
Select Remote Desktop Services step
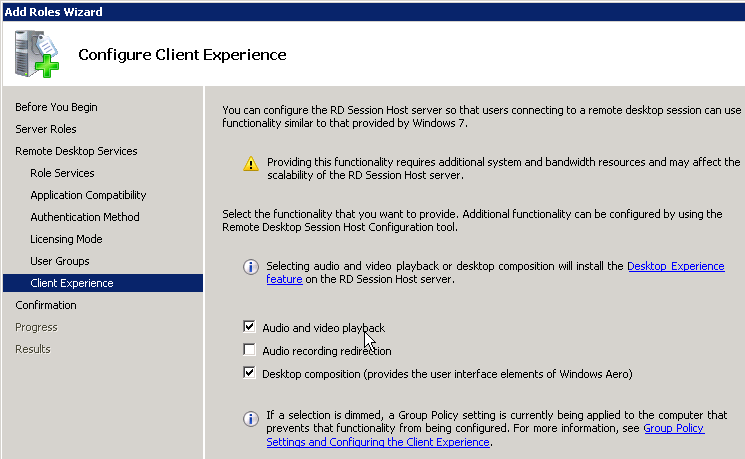[x=76, y=151]
